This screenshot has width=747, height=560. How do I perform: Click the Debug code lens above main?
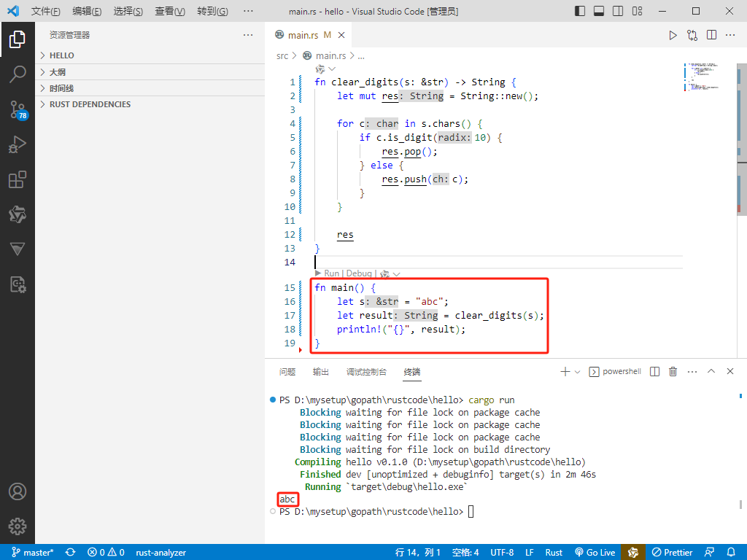tap(359, 273)
